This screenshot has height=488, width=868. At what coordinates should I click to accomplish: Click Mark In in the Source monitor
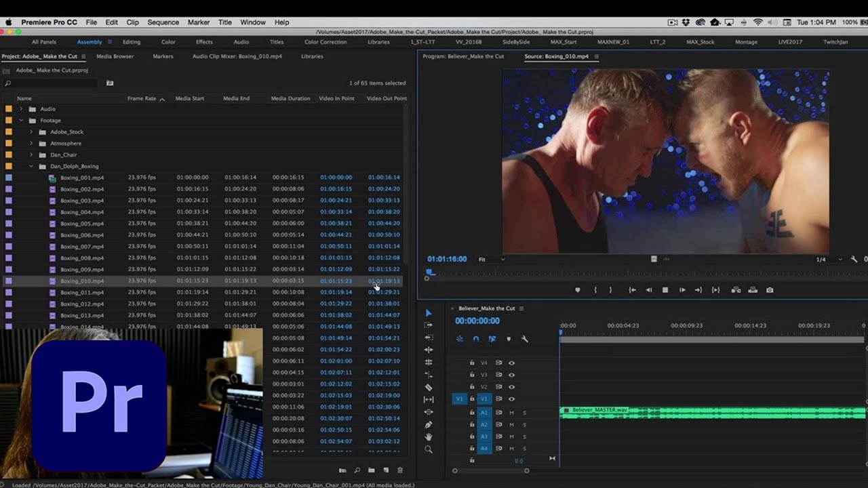point(595,290)
